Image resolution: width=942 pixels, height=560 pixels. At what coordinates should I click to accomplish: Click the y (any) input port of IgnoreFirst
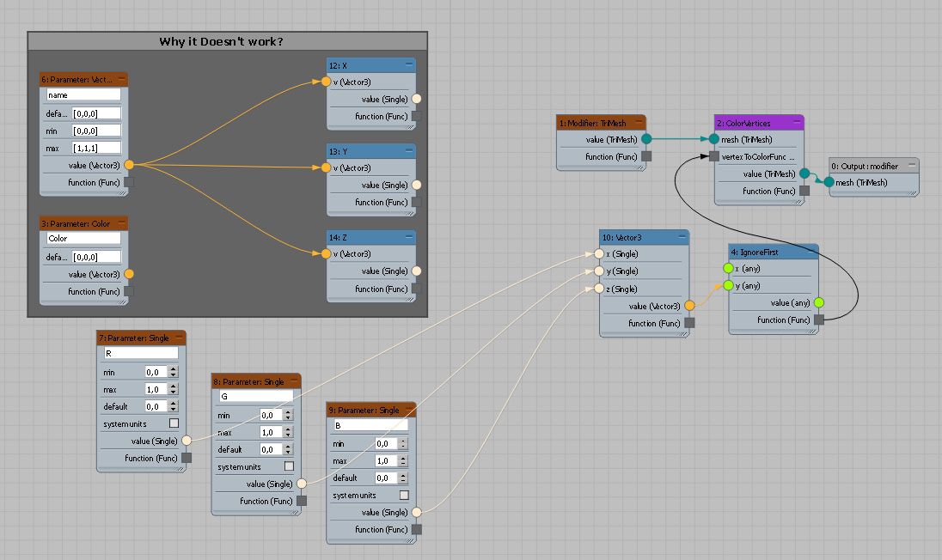[x=728, y=286]
